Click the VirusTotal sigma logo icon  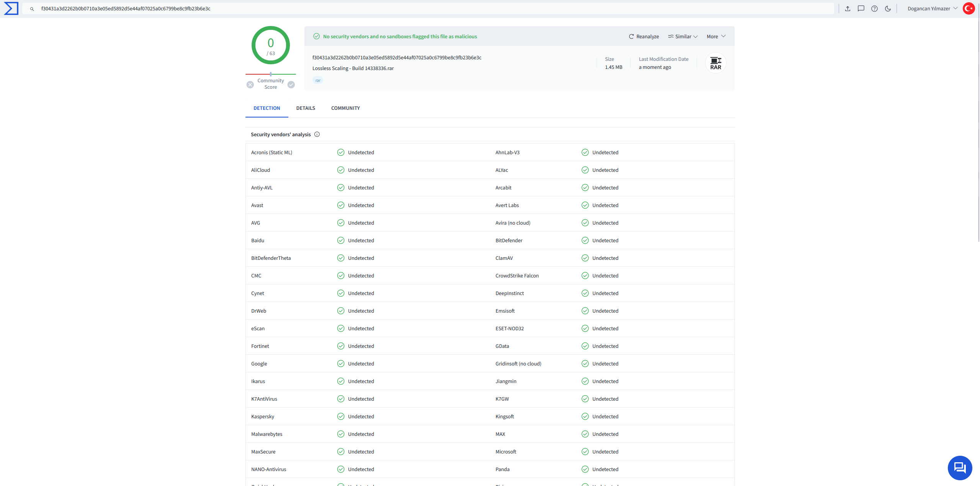[x=11, y=8]
